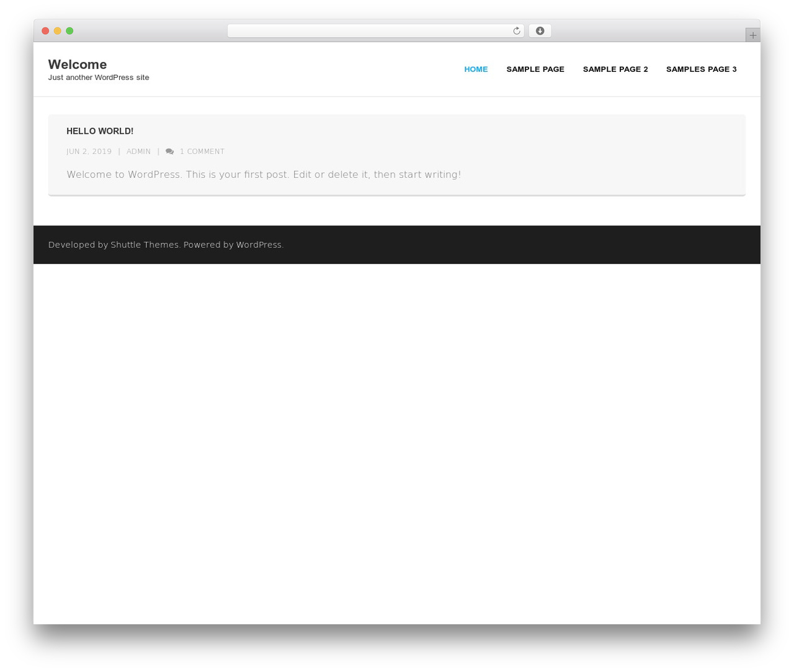Open a new tab with plus icon
The image size is (794, 672).
pyautogui.click(x=752, y=35)
